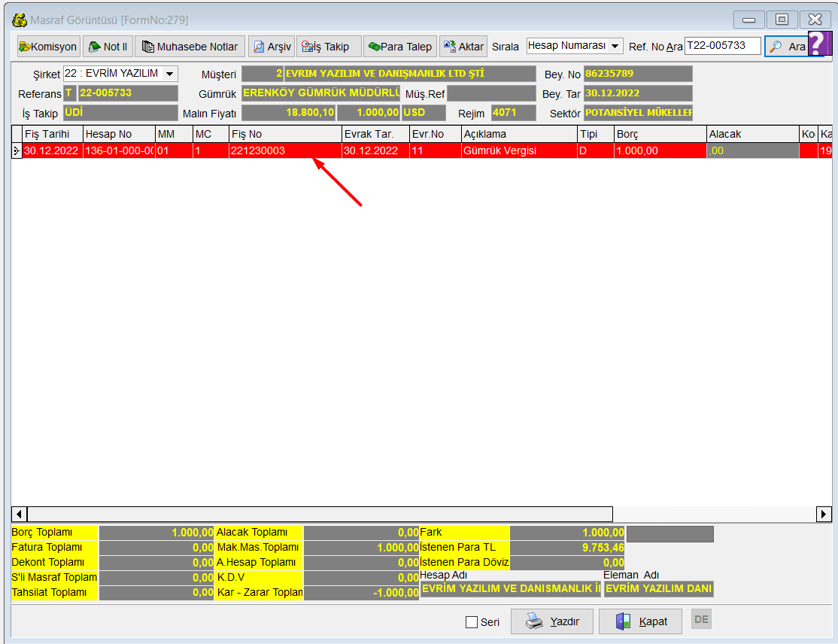838x644 pixels.
Task: Click horizontal scrollbar right arrow
Action: pos(824,515)
